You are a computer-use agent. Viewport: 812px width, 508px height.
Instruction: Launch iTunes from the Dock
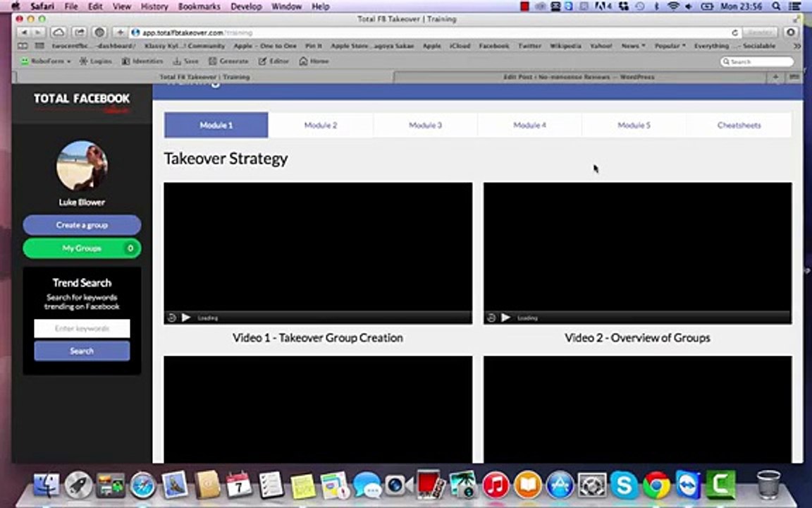tap(496, 485)
